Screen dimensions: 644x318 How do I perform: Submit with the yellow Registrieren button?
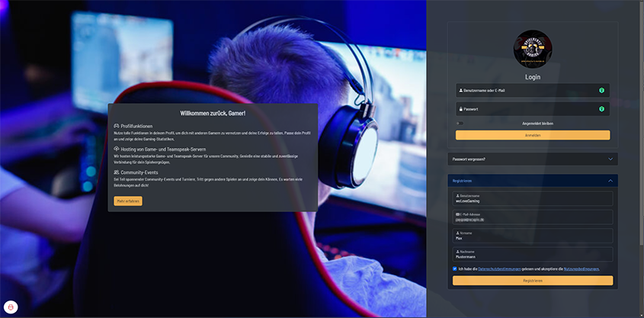pyautogui.click(x=533, y=281)
